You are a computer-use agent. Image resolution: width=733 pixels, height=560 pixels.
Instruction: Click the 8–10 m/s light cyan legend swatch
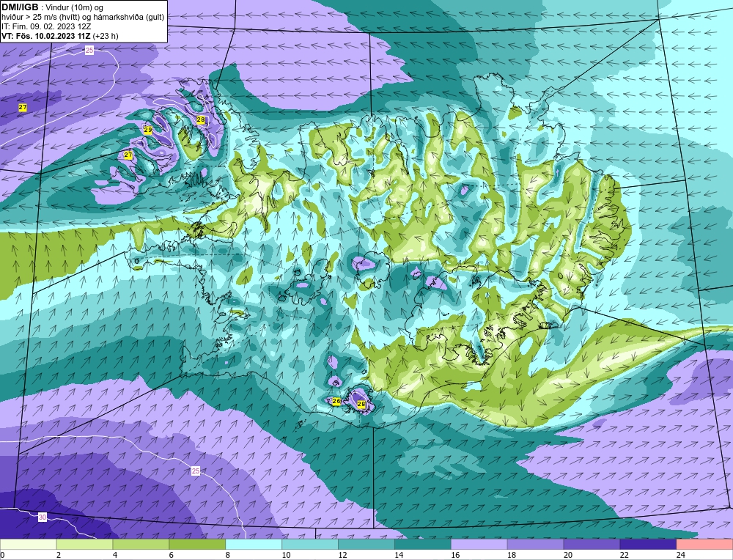(x=254, y=545)
